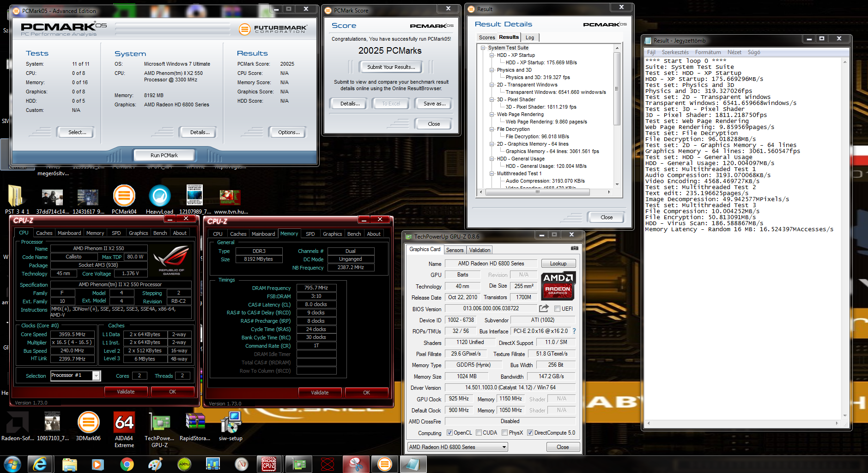This screenshot has height=473, width=868.
Task: Toggle the UEFI checkbox in GPU-Z
Action: pos(557,309)
